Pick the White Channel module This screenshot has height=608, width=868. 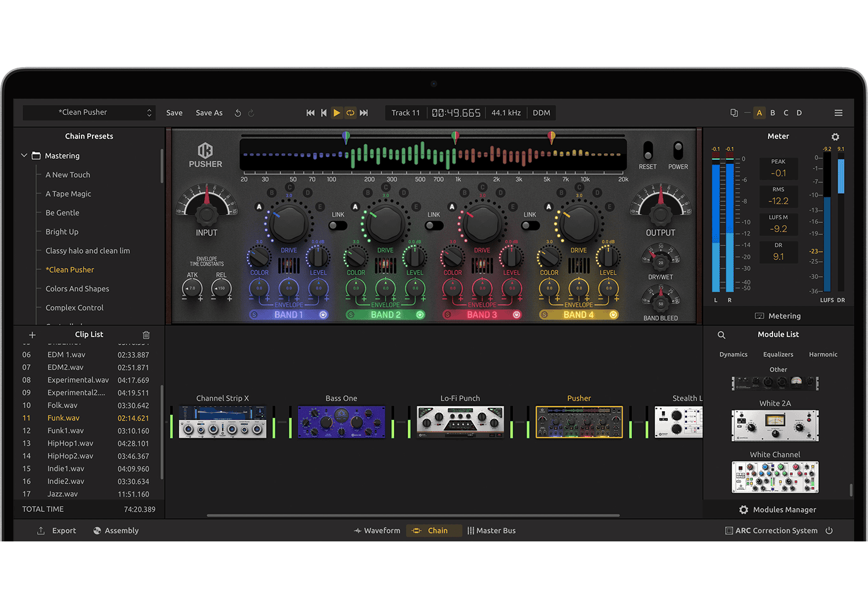click(775, 477)
